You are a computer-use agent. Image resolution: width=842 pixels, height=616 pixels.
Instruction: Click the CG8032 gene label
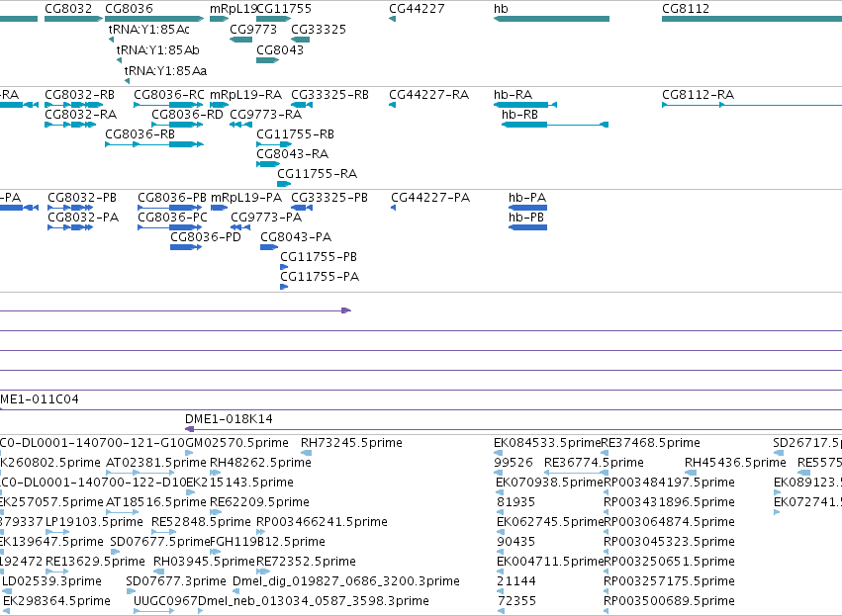coord(68,9)
